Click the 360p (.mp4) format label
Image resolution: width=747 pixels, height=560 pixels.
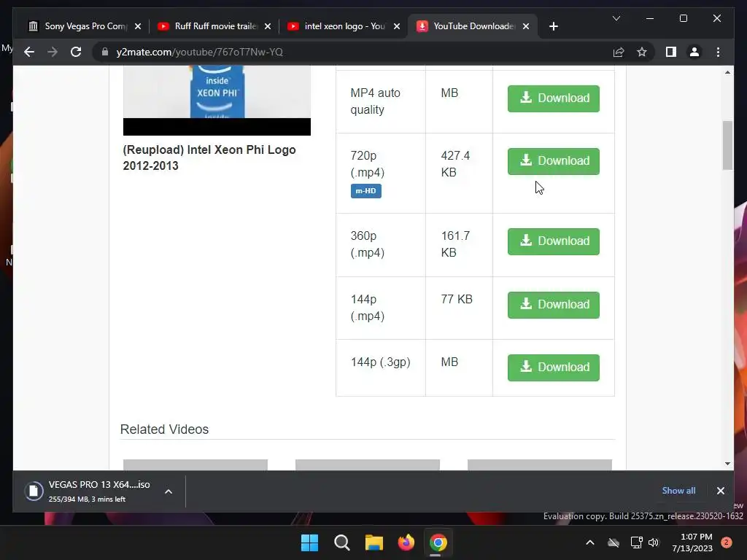pos(368,244)
